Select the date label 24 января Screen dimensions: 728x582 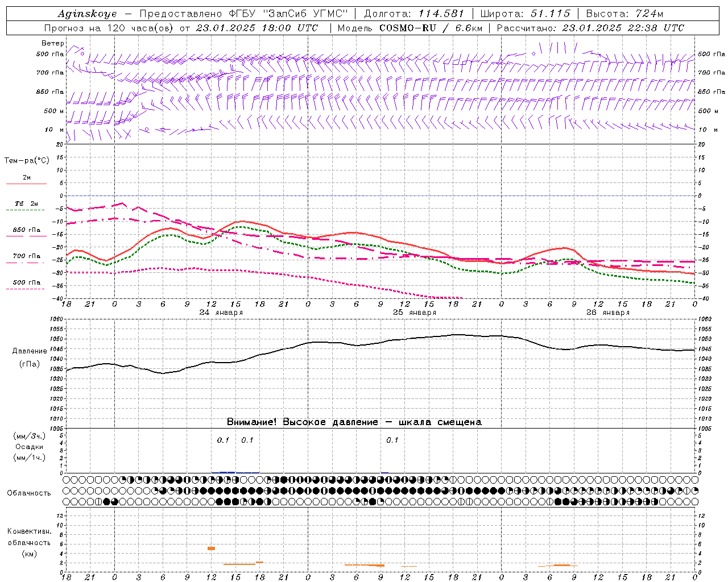[x=221, y=313]
